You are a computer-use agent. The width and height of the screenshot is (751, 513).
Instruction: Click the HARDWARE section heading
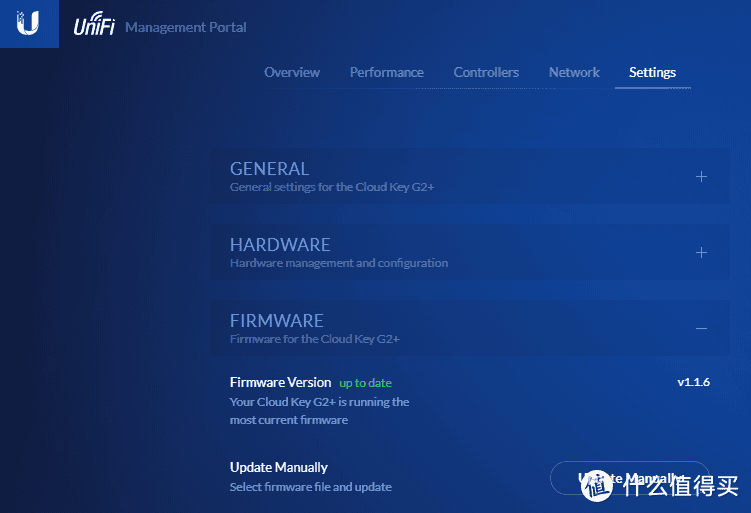tap(280, 245)
